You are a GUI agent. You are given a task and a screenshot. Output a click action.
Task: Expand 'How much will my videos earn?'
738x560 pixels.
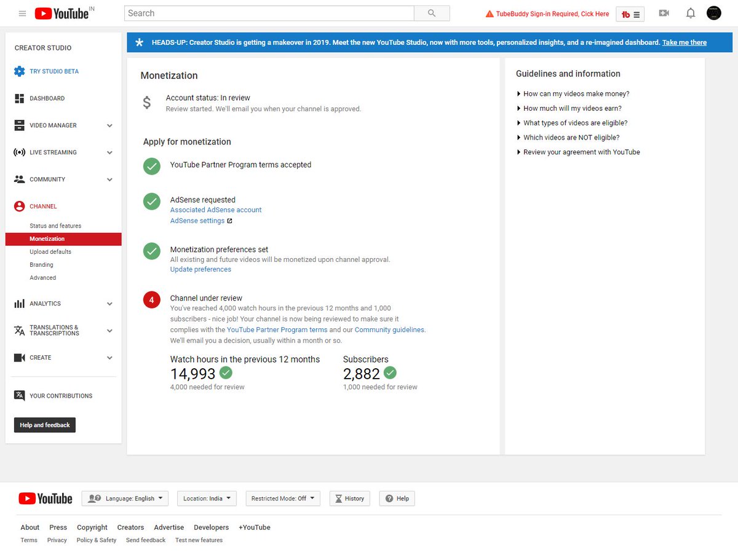click(569, 108)
